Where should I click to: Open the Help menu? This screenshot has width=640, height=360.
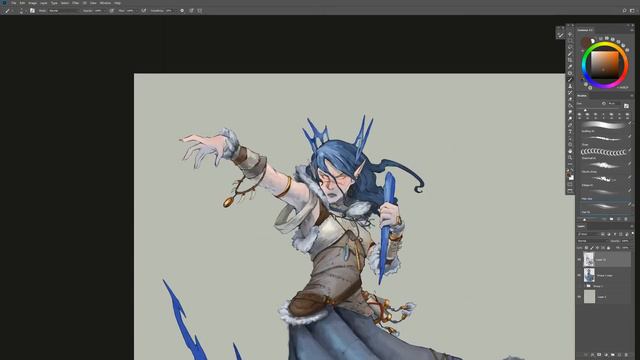pyautogui.click(x=118, y=3)
